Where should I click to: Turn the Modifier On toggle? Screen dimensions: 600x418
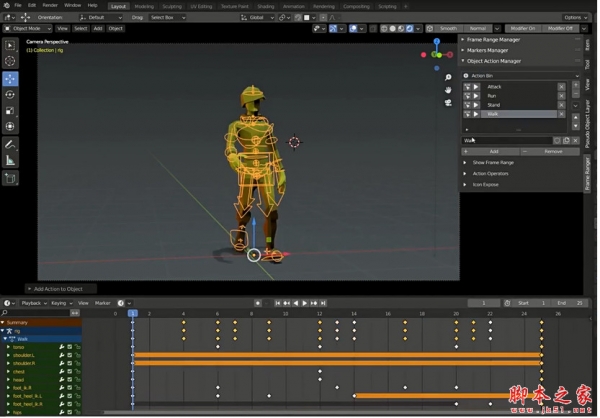click(522, 28)
